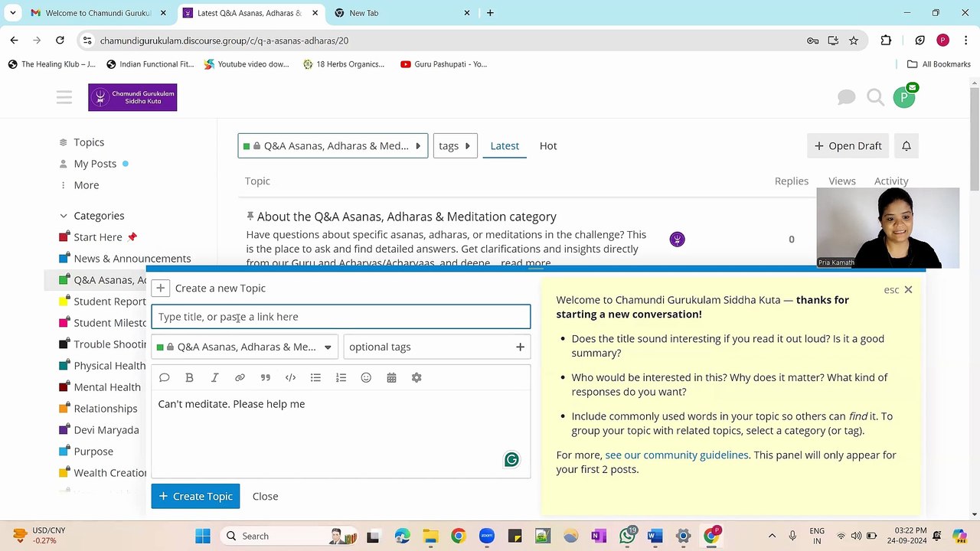980x551 pixels.
Task: Collapse the Categories section in the sidebar
Action: pyautogui.click(x=64, y=216)
